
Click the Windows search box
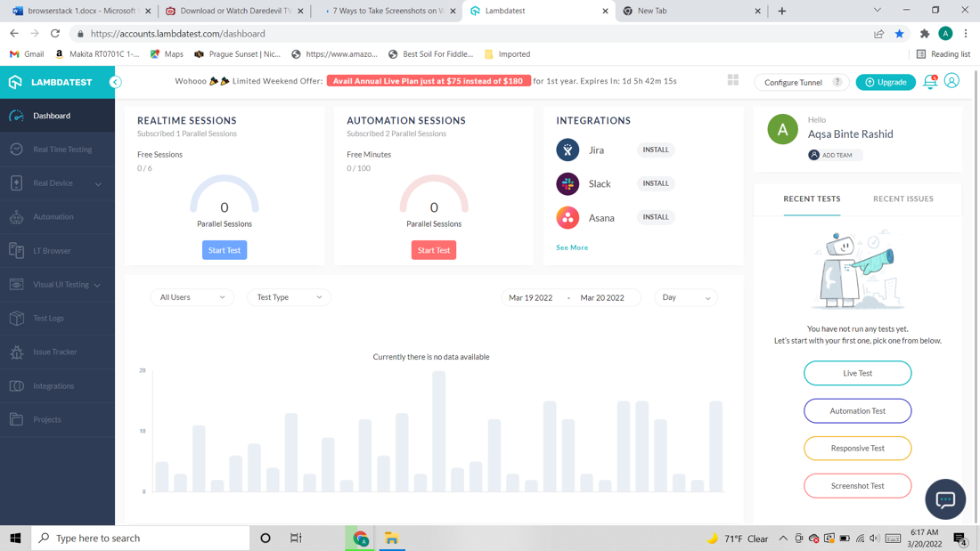pyautogui.click(x=140, y=538)
